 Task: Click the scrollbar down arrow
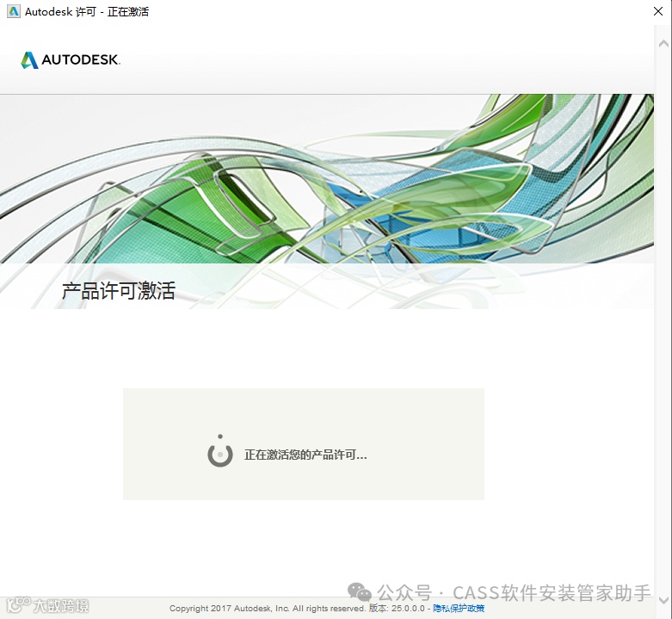coord(663,600)
